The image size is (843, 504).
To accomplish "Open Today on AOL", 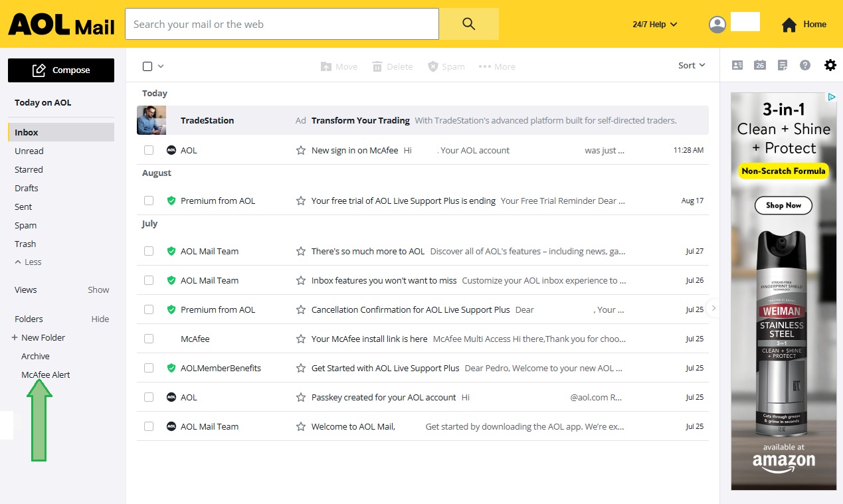I will coord(43,103).
